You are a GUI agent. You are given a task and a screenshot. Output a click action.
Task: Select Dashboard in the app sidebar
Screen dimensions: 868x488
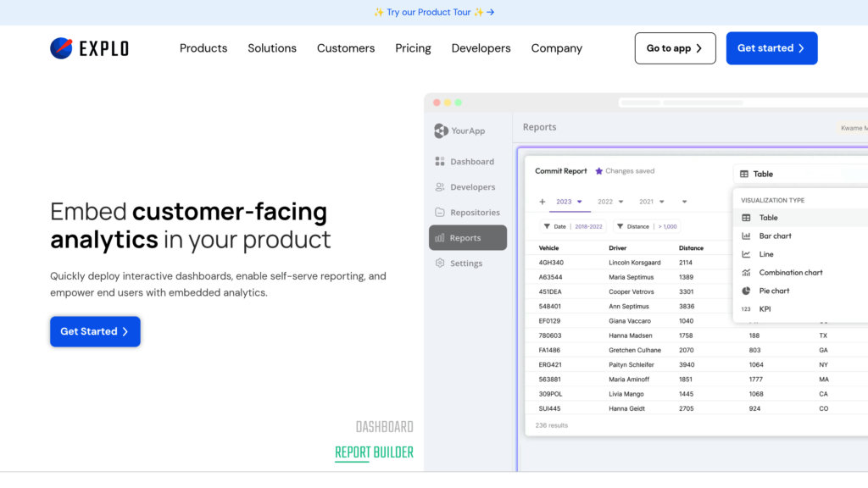coord(468,162)
